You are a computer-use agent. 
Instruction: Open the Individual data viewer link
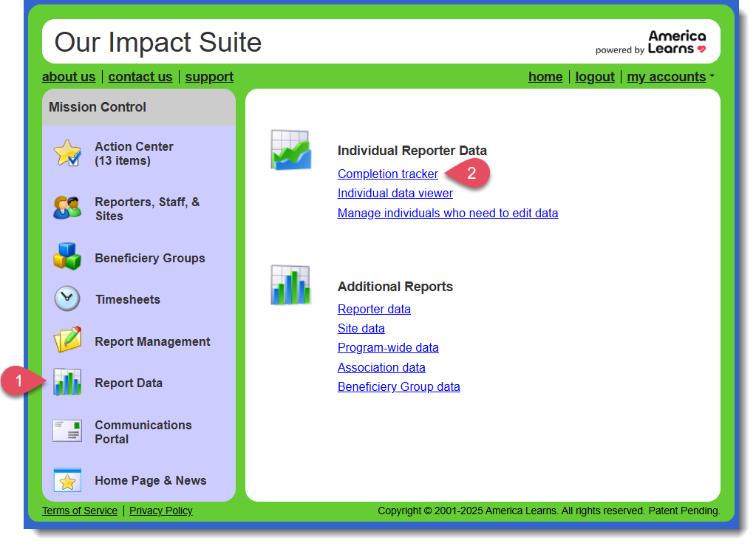coord(395,194)
